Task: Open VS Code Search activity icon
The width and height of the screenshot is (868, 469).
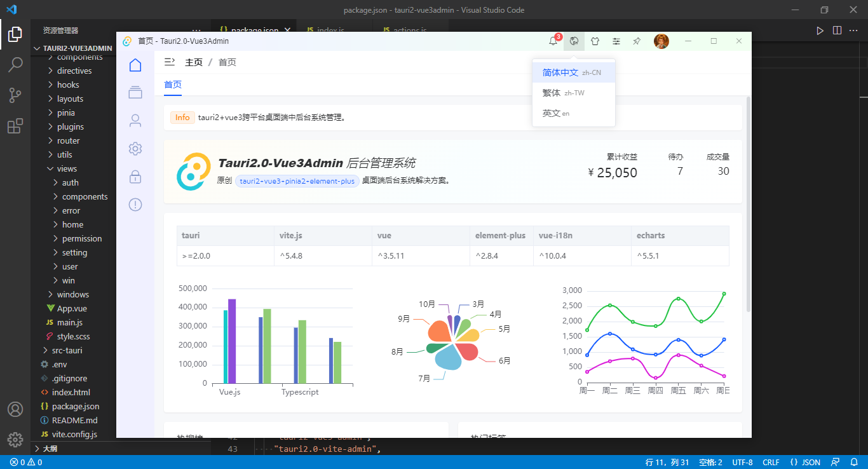Action: coord(15,65)
